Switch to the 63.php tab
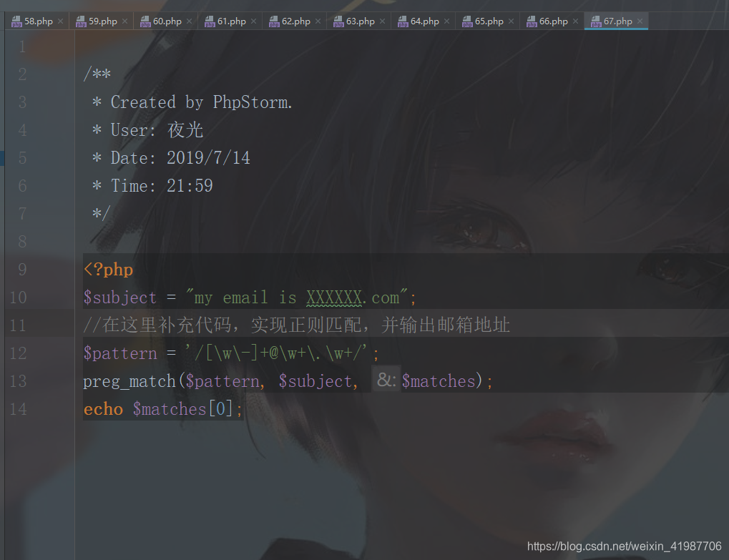The height and width of the screenshot is (560, 729). tap(360, 21)
